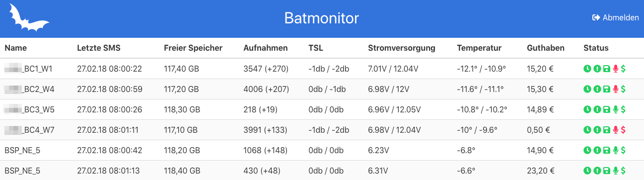Click the red microphone icon in BC1_W1 row

(616, 69)
